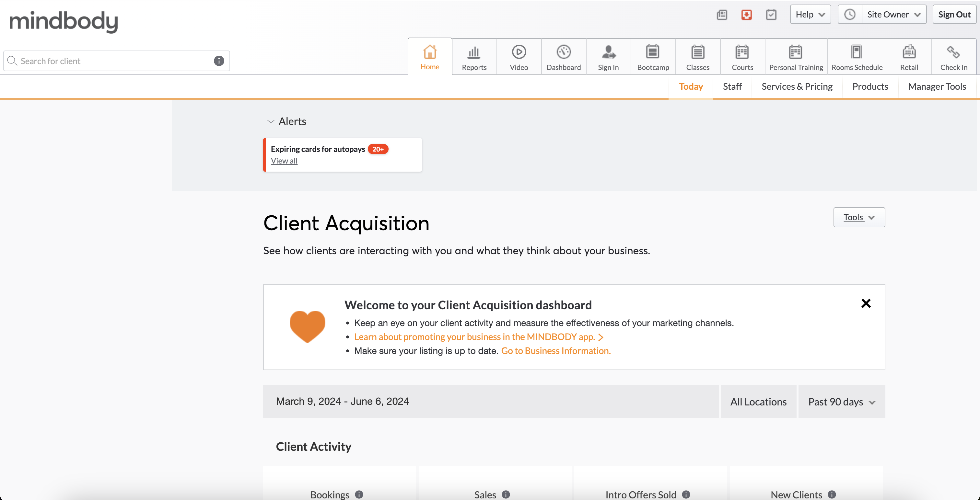Click the red download notification icon

746,15
